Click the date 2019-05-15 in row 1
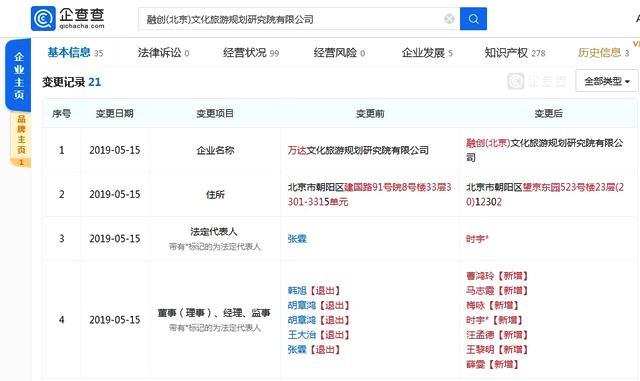The width and height of the screenshot is (640, 381). (x=115, y=150)
